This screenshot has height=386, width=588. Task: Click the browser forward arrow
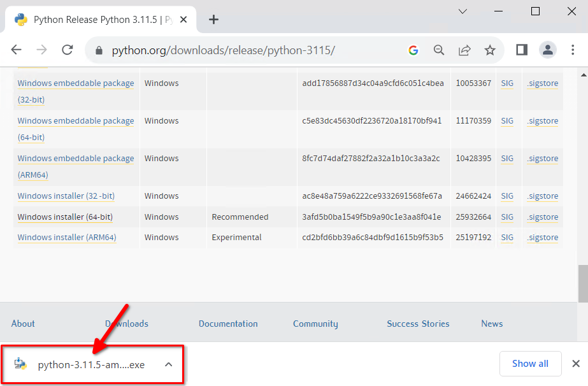click(x=41, y=50)
